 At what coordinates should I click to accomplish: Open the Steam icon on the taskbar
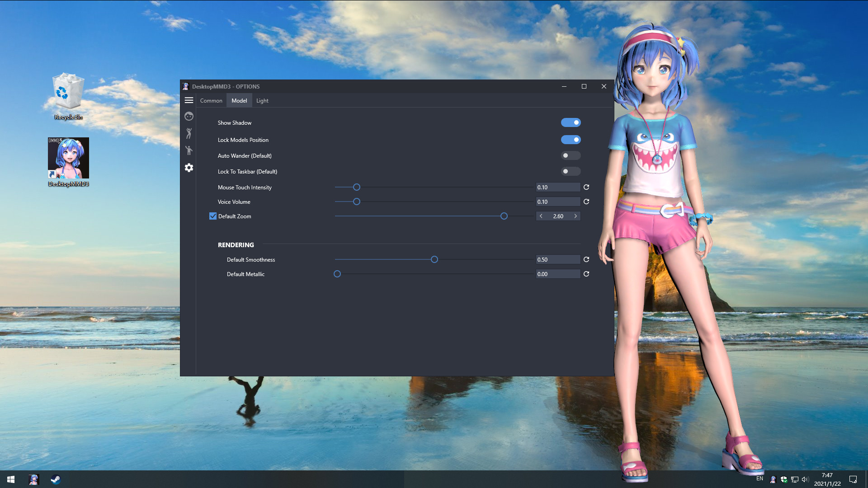tap(56, 479)
